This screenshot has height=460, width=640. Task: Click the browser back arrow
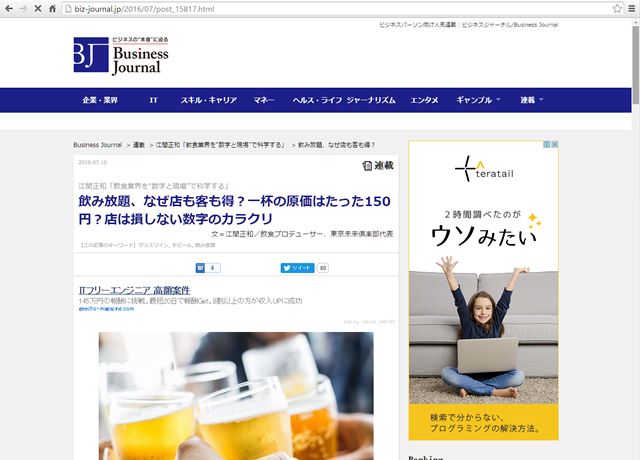9,7
